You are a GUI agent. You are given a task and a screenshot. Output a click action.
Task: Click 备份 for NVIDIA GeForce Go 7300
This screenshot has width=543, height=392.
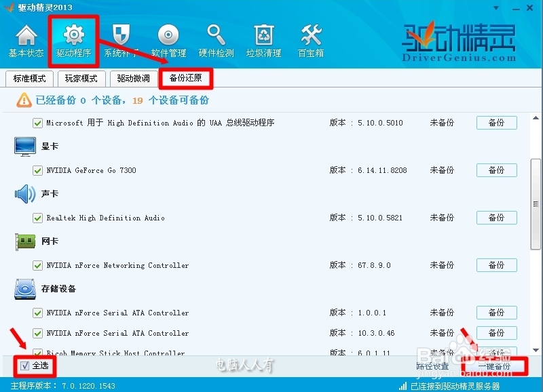[x=497, y=170]
